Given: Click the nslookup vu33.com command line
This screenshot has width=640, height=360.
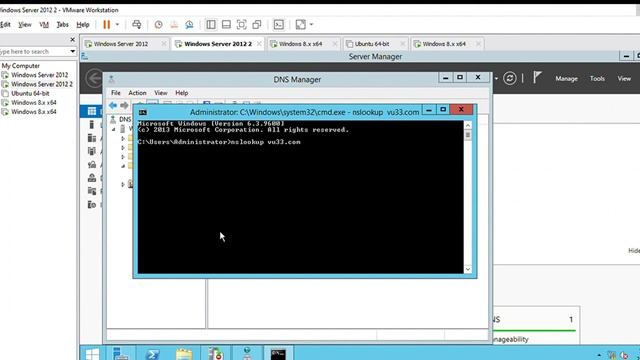Looking at the screenshot, I should coord(219,142).
